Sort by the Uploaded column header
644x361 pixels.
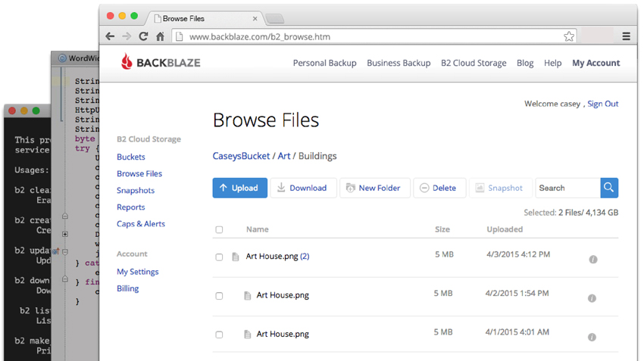505,229
